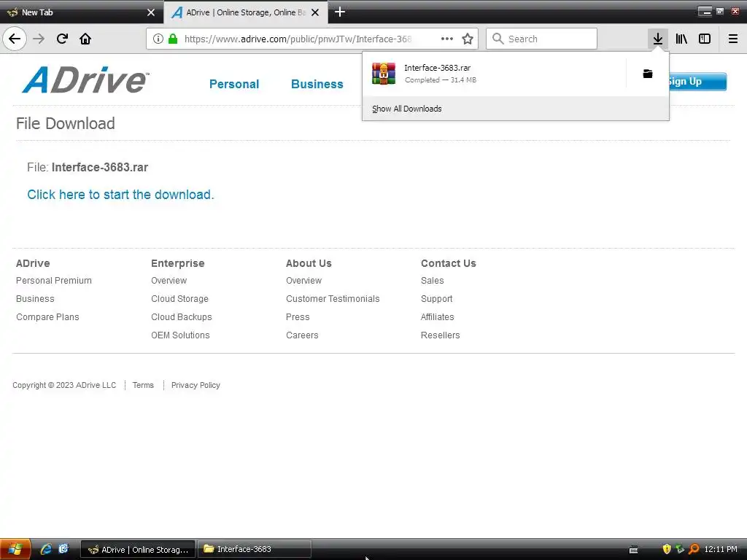
Task: Open Cloud Storage footer link
Action: tap(179, 298)
